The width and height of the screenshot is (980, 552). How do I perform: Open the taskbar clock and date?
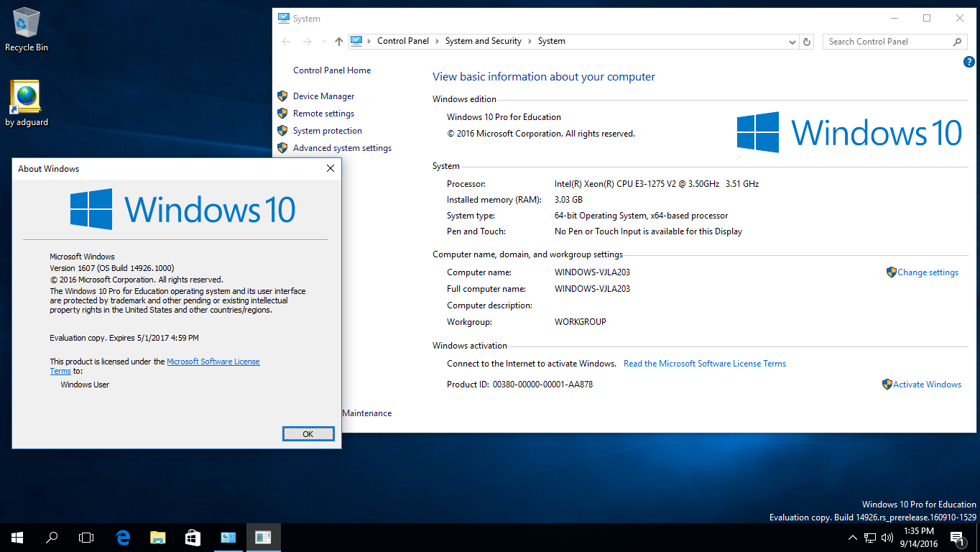(918, 537)
